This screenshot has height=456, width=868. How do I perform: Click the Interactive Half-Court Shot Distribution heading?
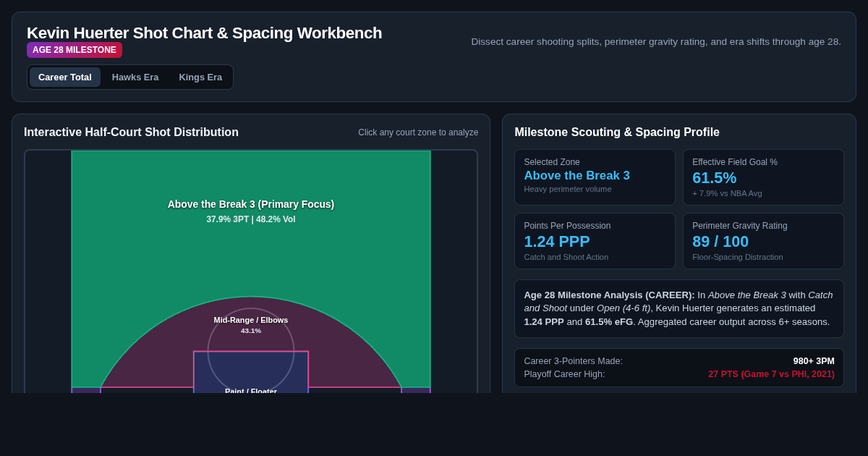131,132
